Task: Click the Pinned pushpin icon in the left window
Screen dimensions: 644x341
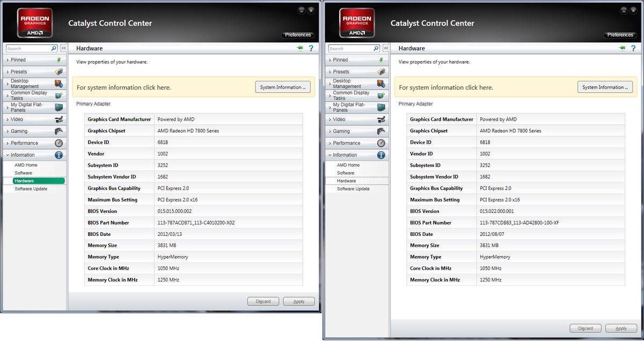Action: 59,60
